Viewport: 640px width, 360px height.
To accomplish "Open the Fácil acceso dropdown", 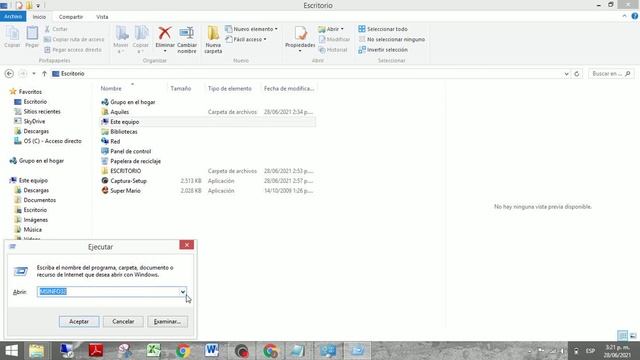I will [x=246, y=39].
